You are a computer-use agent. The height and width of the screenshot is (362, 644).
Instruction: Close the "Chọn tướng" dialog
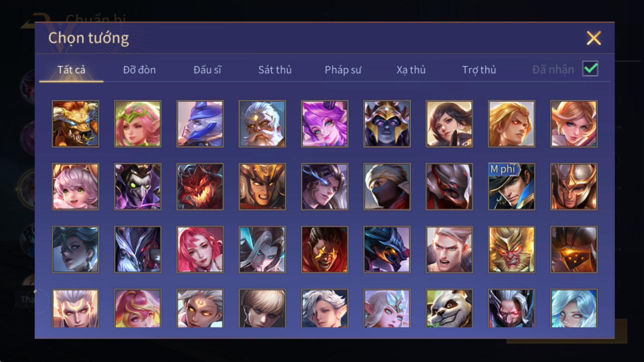594,38
